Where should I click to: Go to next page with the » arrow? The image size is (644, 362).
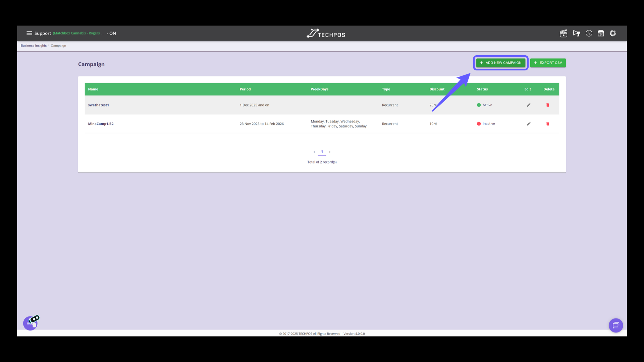329,152
